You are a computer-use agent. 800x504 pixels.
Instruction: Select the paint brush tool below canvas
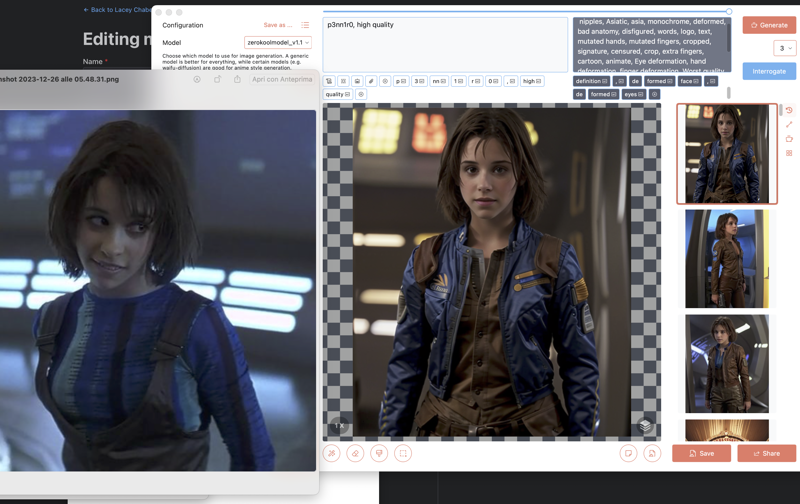379,453
